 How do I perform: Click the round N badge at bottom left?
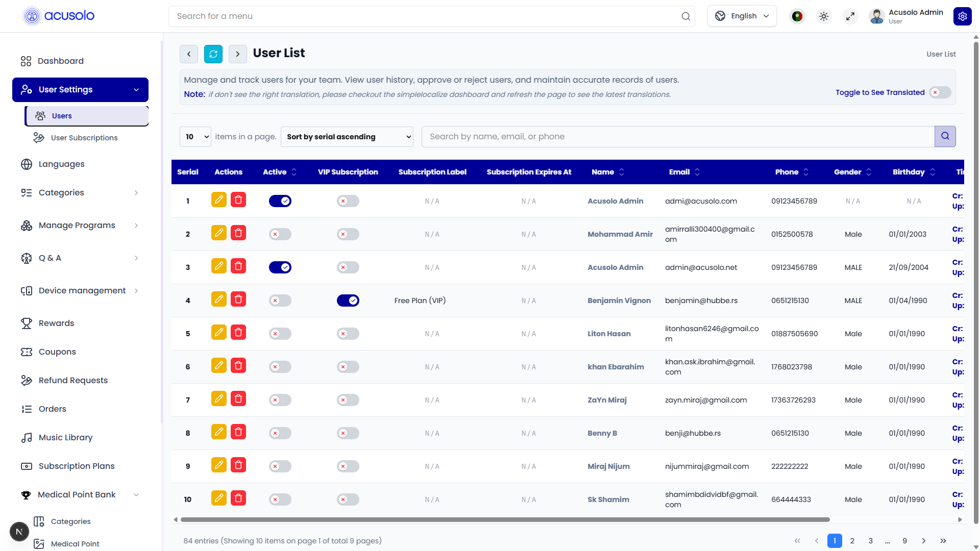pyautogui.click(x=19, y=532)
